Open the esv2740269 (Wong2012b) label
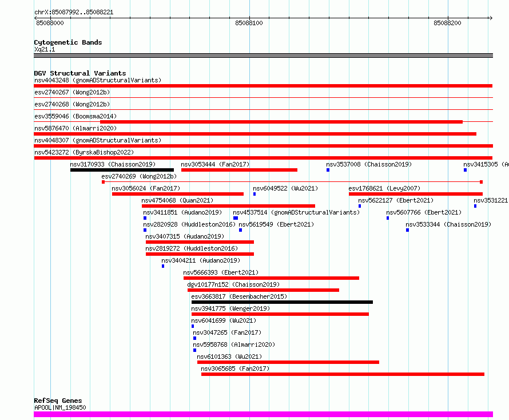Image resolution: width=509 pixels, height=420 pixels. point(139,176)
